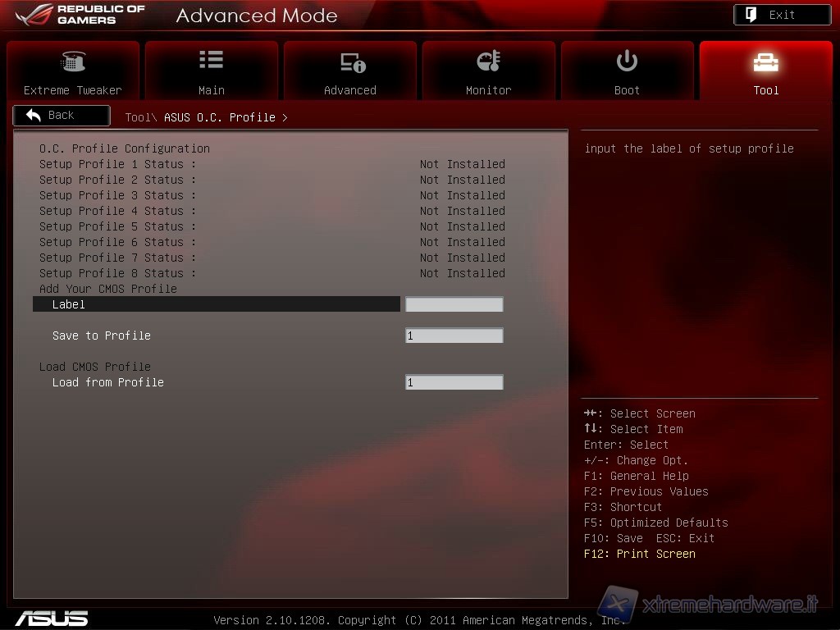Click the Exit door icon
Viewport: 840px width, 630px height.
(x=751, y=15)
